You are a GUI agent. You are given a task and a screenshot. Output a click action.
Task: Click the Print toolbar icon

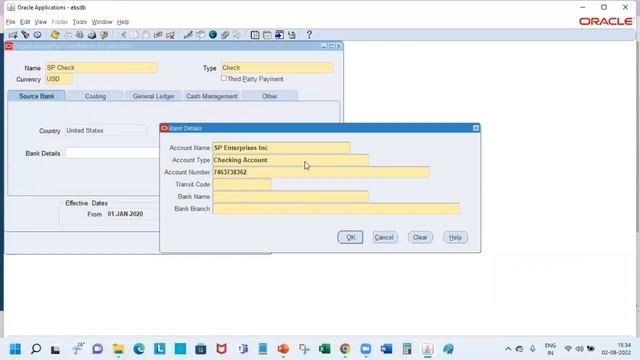click(92, 35)
